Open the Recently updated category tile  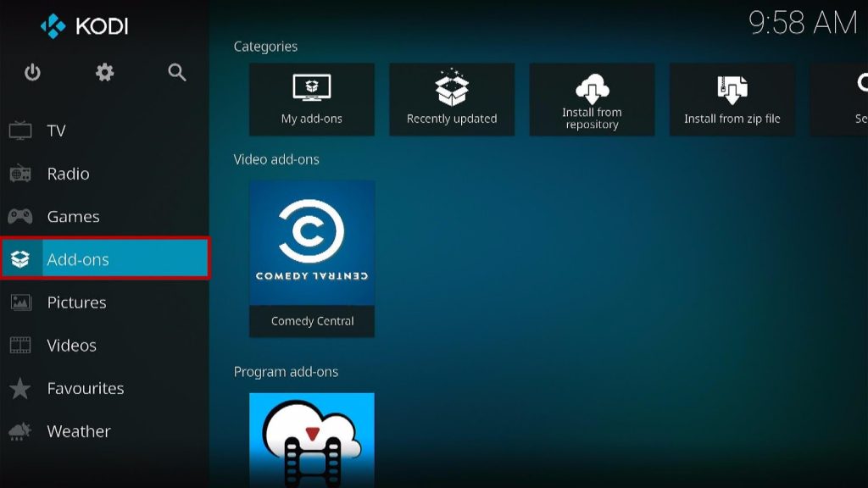coord(452,100)
